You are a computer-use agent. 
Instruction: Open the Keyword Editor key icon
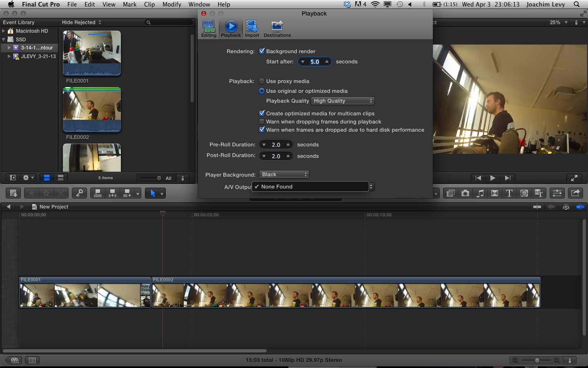pyautogui.click(x=79, y=193)
